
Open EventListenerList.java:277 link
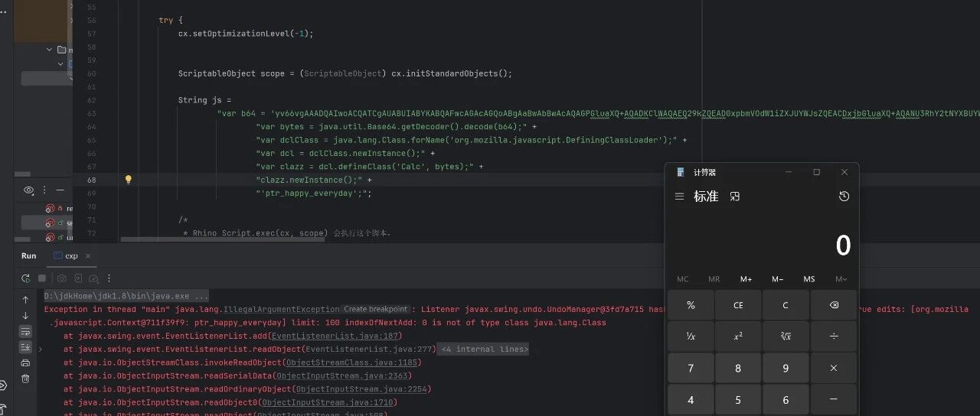pyautogui.click(x=368, y=349)
